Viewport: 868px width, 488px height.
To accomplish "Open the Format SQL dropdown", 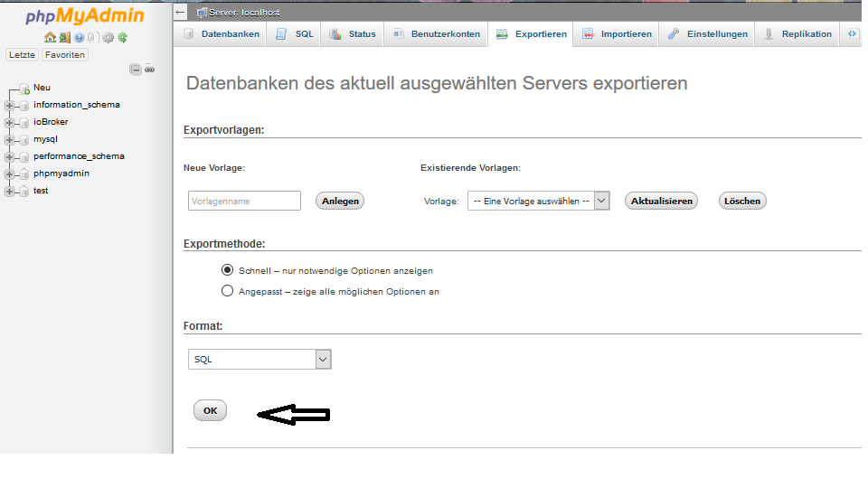I will click(259, 359).
